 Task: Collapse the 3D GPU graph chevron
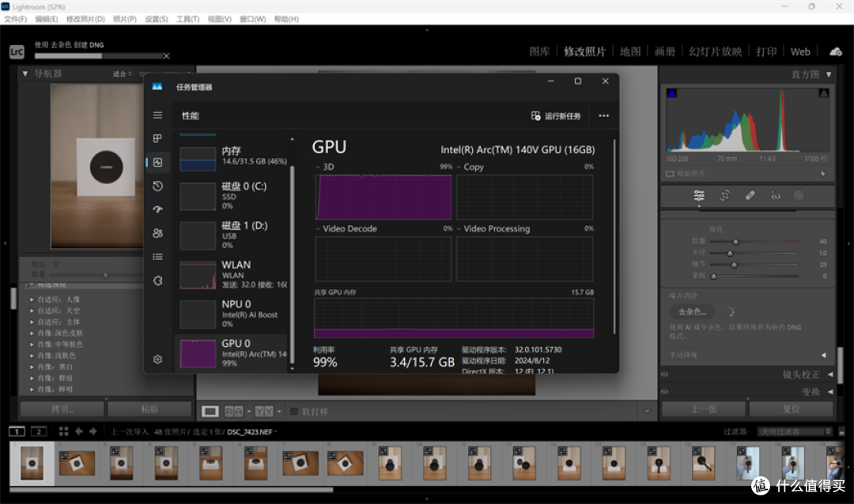(x=318, y=167)
